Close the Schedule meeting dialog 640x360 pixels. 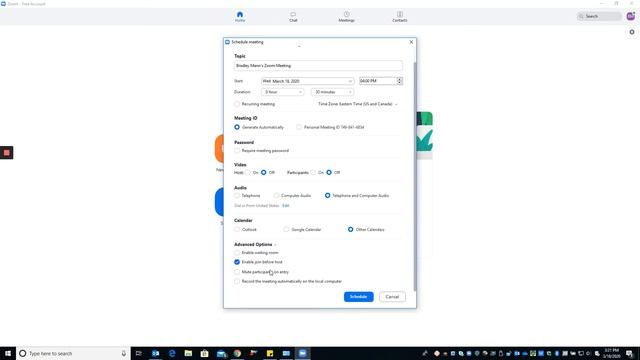tap(411, 42)
